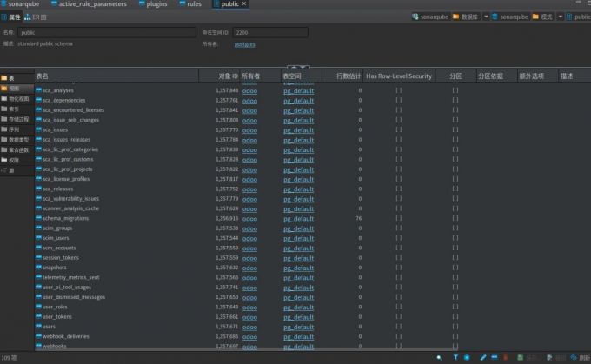The height and width of the screenshot is (364, 591).
Task: Toggle 分区 checkbox for user_tokens row
Action: (455, 316)
